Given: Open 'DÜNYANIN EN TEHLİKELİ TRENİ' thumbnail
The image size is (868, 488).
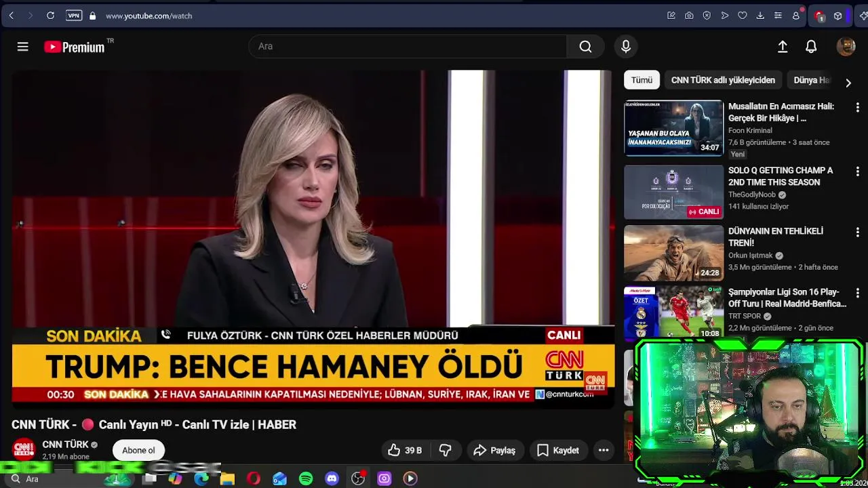Looking at the screenshot, I should 673,253.
